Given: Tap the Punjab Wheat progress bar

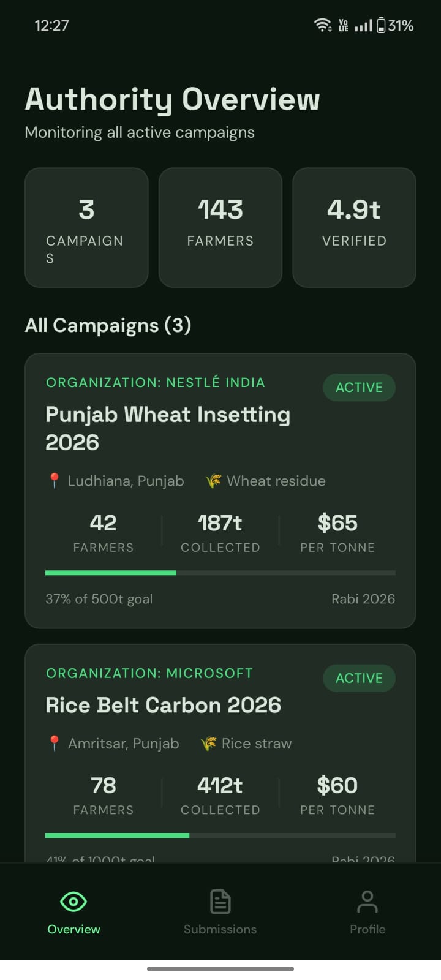Looking at the screenshot, I should [221, 573].
